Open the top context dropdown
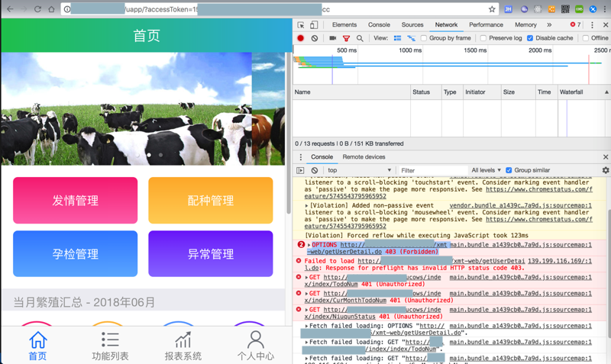This screenshot has height=364, width=611. tap(359, 170)
